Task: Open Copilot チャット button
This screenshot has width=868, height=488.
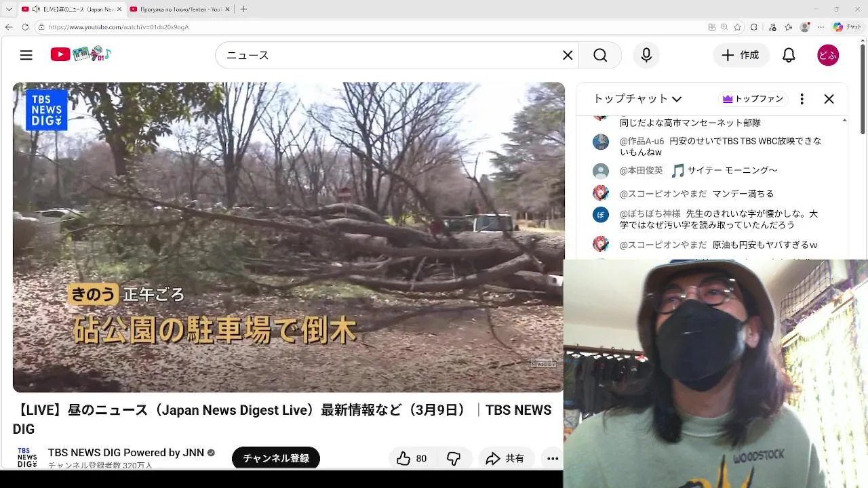Action: point(847,27)
